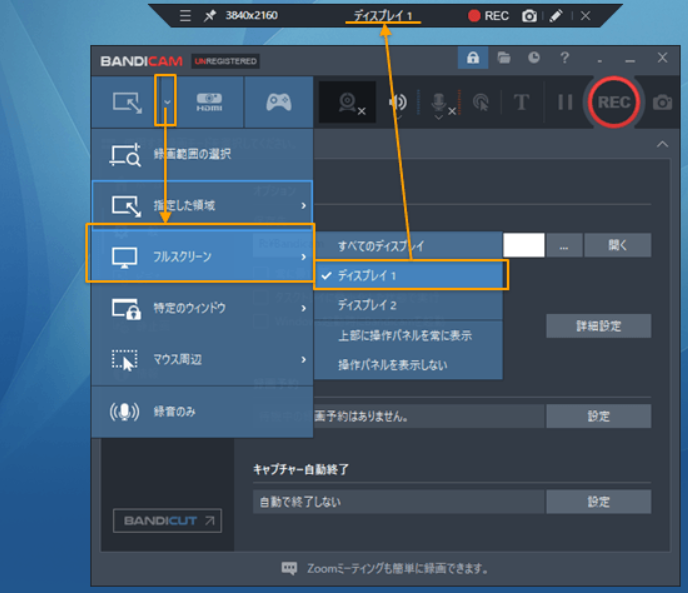Toggle the microphone icon in the toolbar
Viewport: 688px width, 593px height.
pyautogui.click(x=439, y=102)
